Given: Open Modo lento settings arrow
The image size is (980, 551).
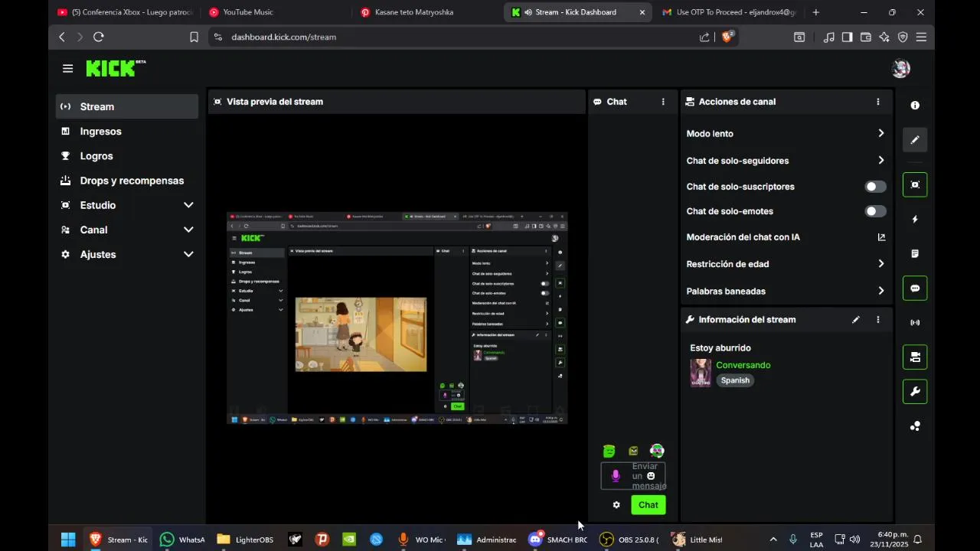Looking at the screenshot, I should click(x=881, y=133).
